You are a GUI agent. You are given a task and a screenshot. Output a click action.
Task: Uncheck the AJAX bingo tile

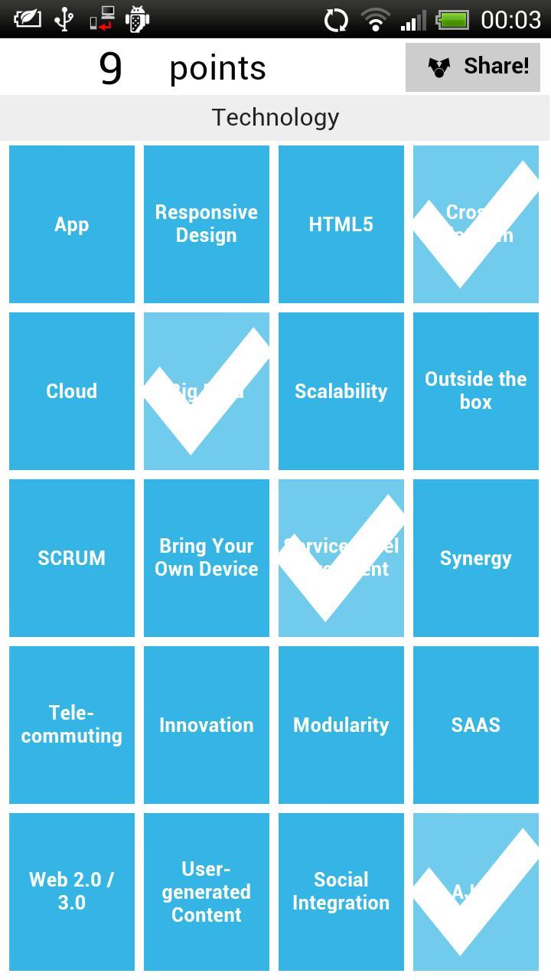475,892
